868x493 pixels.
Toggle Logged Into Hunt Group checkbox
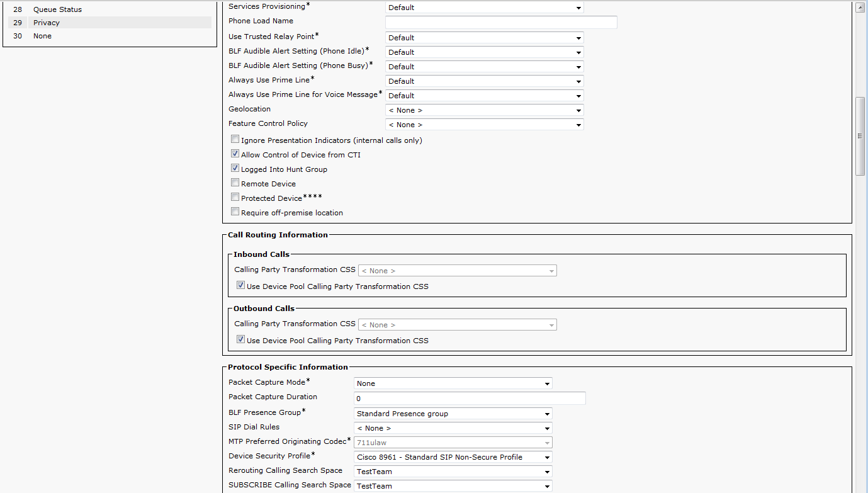pos(235,169)
